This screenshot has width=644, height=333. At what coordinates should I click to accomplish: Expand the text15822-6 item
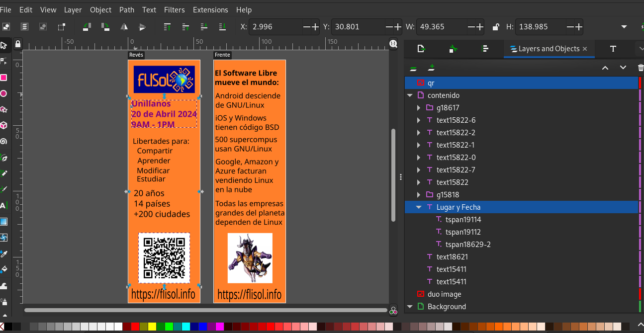click(x=419, y=120)
